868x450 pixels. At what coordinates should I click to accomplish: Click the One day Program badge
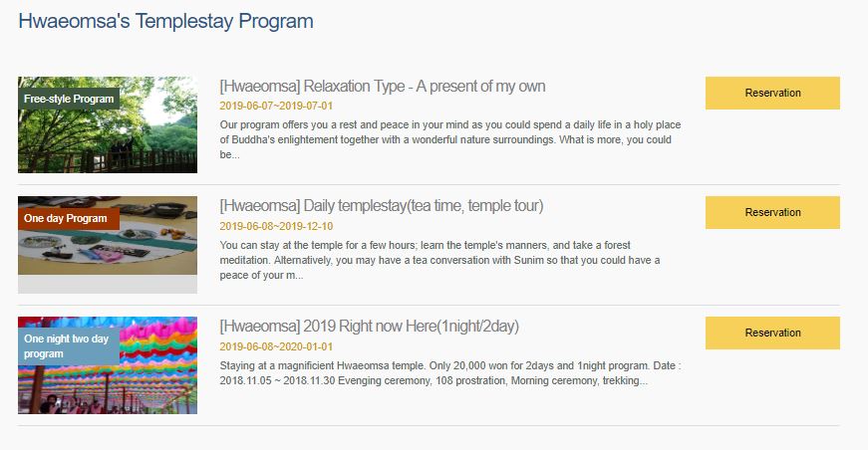pyautogui.click(x=66, y=218)
